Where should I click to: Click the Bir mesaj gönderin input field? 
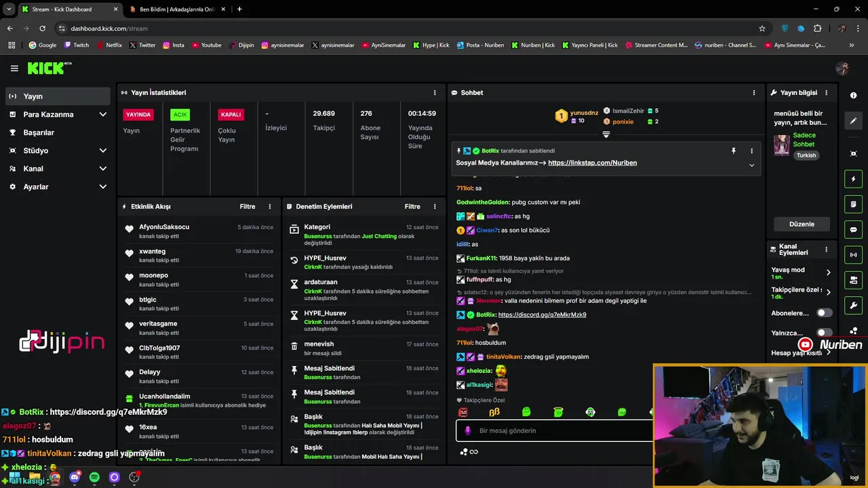pos(555,431)
